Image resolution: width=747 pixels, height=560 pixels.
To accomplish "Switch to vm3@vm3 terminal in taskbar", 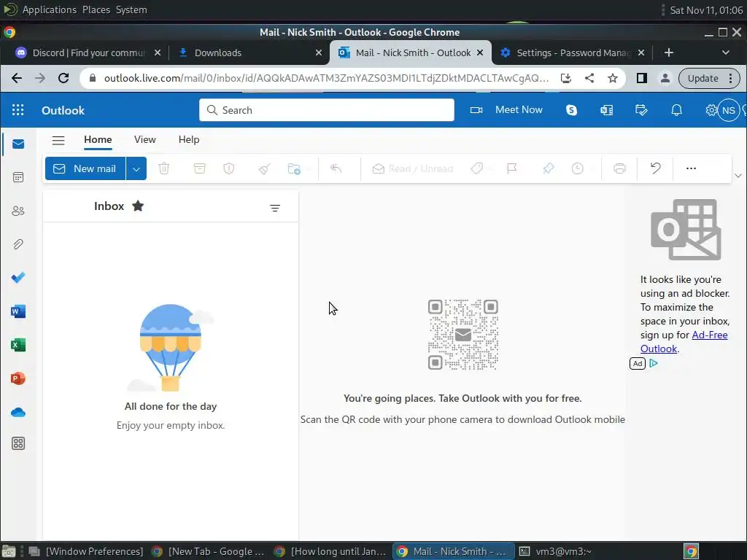I will (x=555, y=551).
